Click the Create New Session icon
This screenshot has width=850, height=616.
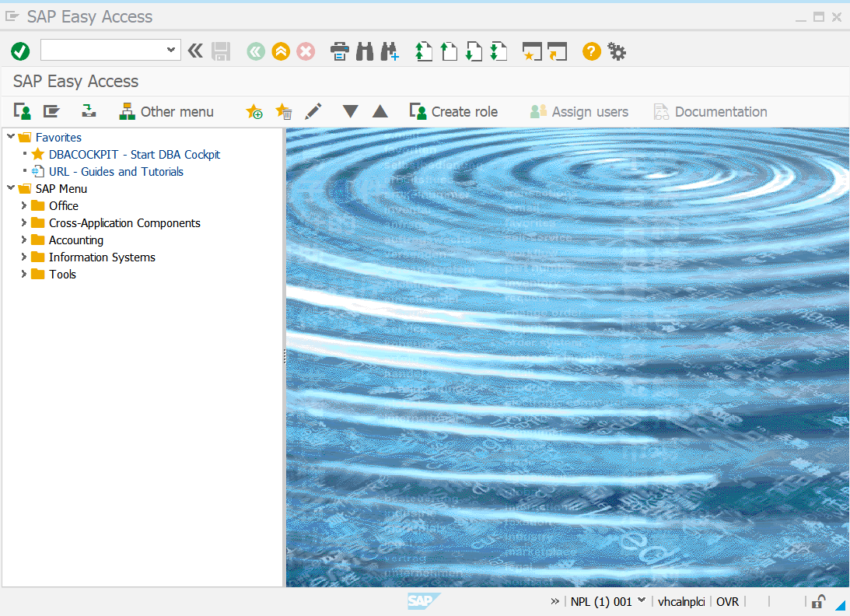(x=532, y=51)
